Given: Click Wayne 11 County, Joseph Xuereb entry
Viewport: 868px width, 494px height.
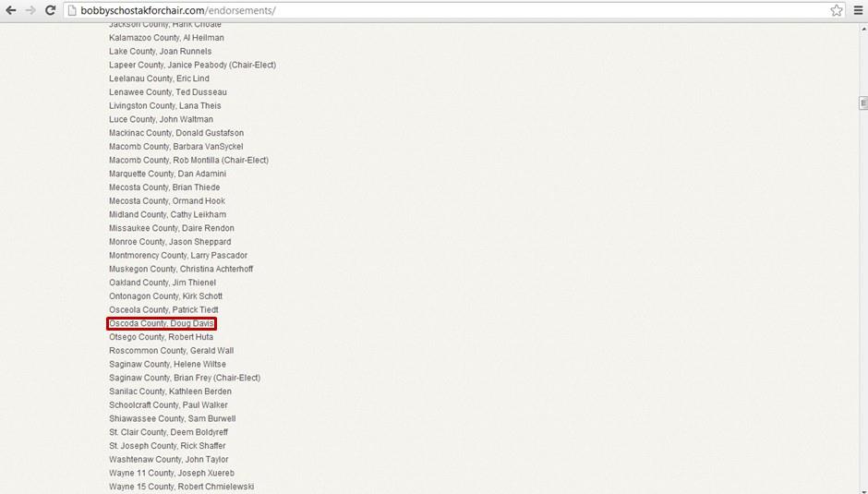Looking at the screenshot, I should pos(172,473).
